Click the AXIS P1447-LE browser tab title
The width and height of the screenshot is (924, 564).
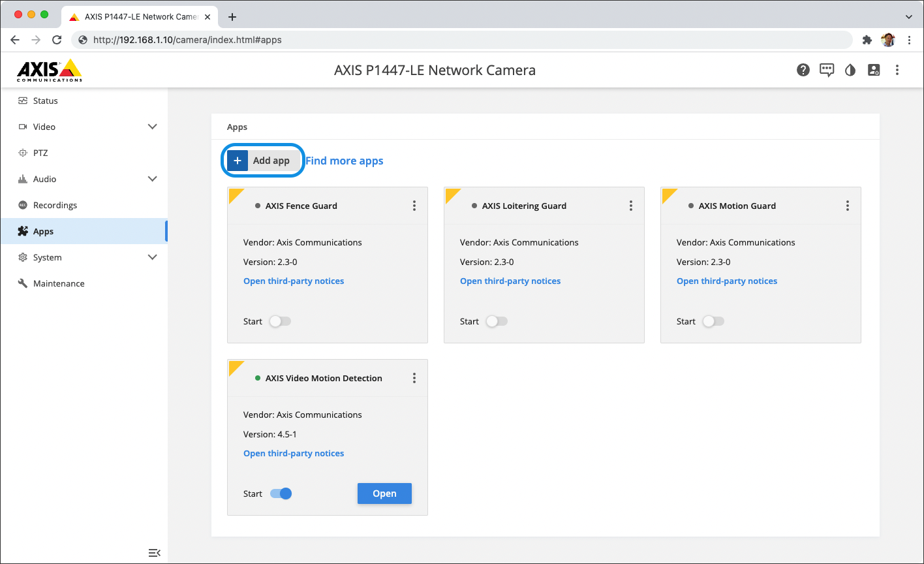[142, 17]
